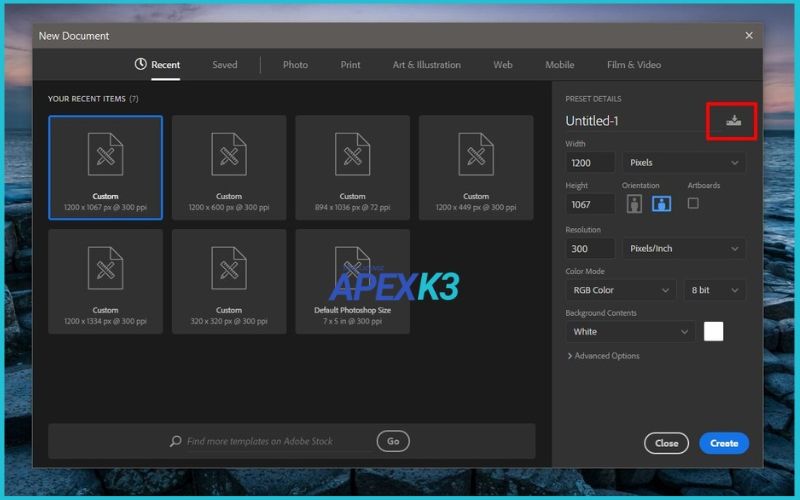Expand Advanced Options section
Screen dimensions: 800x500
tap(603, 356)
